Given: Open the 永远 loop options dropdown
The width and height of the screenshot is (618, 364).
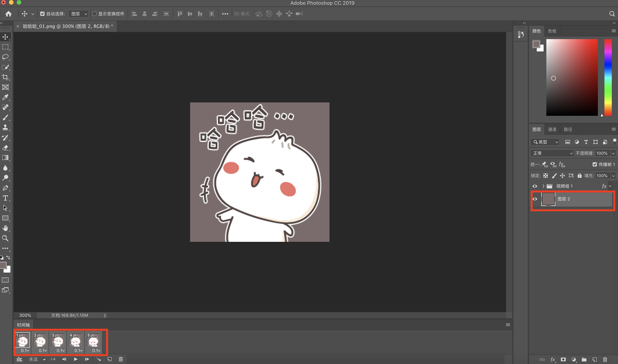Looking at the screenshot, I should (x=44, y=359).
